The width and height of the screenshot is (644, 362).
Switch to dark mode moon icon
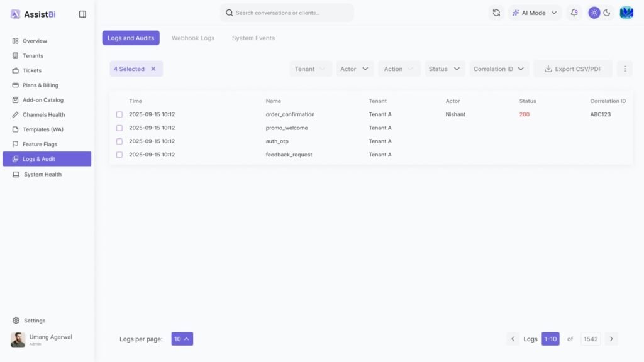click(607, 13)
